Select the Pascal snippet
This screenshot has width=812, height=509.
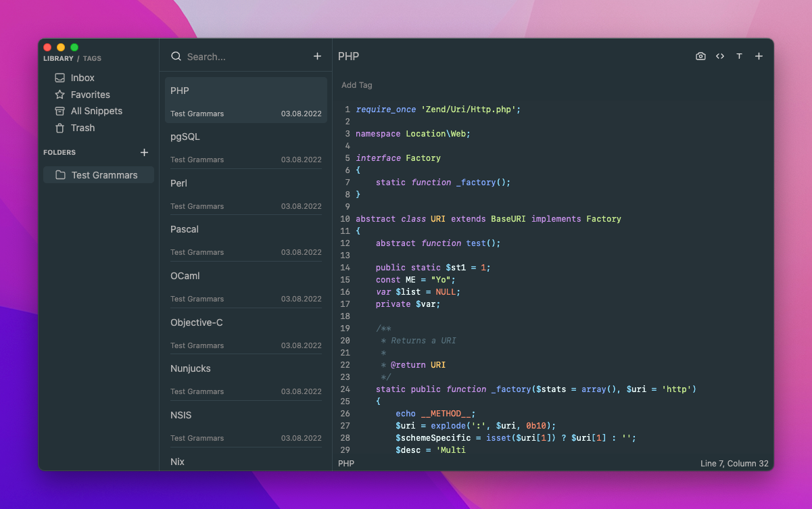coord(246,239)
